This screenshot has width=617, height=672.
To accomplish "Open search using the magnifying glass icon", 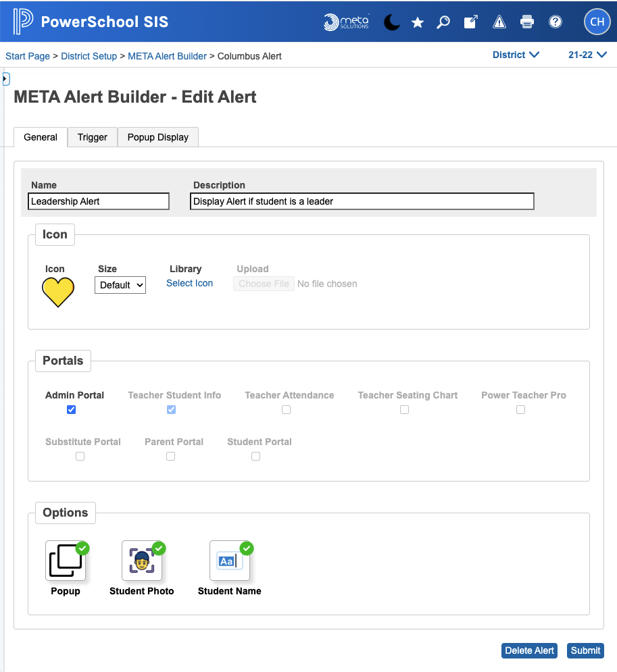I will 443,22.
